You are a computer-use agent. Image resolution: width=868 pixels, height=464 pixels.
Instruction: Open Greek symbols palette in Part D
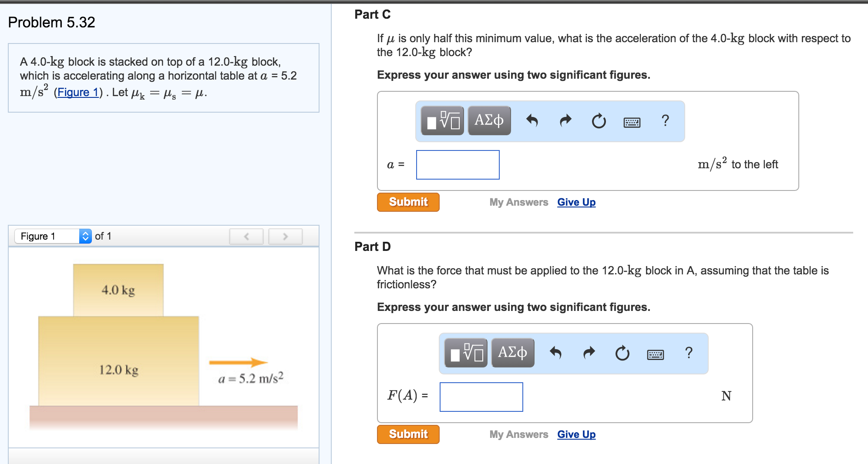pos(513,353)
